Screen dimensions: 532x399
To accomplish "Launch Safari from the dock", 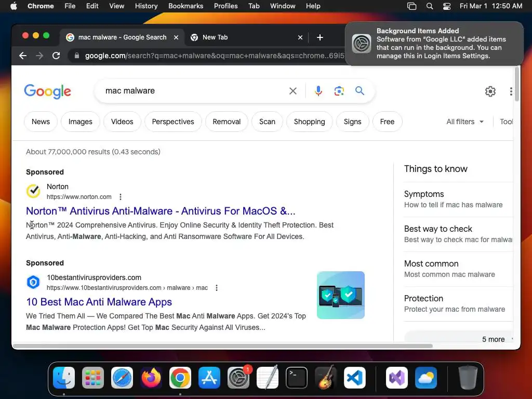I will (122, 378).
